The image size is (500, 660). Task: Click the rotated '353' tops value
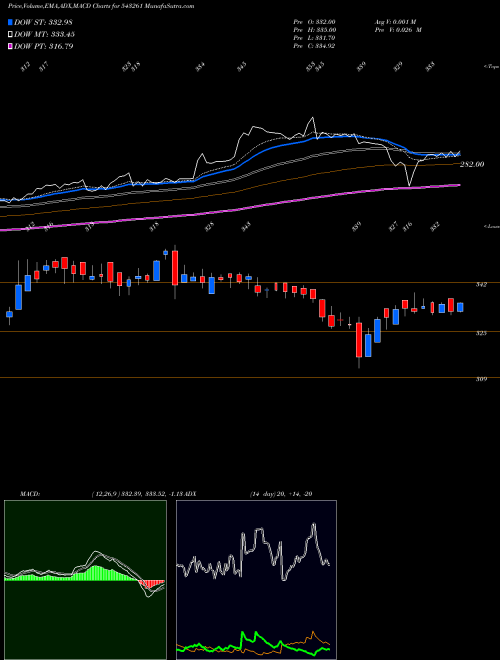coord(311,67)
